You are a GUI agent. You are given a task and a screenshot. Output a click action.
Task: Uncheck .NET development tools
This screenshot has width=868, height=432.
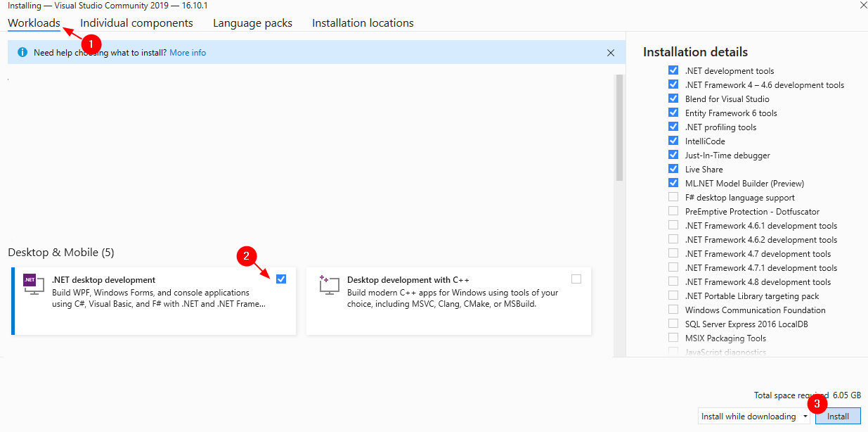point(673,70)
